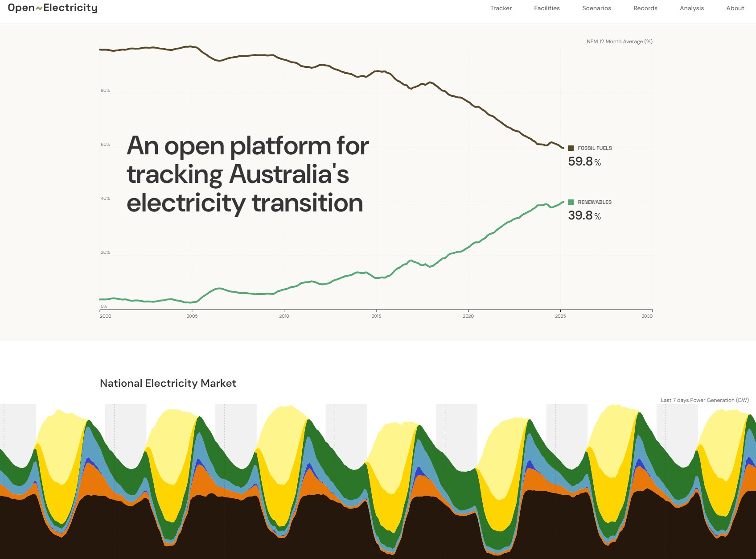Viewport: 756px width, 559px height.
Task: Toggle the Fossil Fuels series visibility
Action: click(x=594, y=148)
